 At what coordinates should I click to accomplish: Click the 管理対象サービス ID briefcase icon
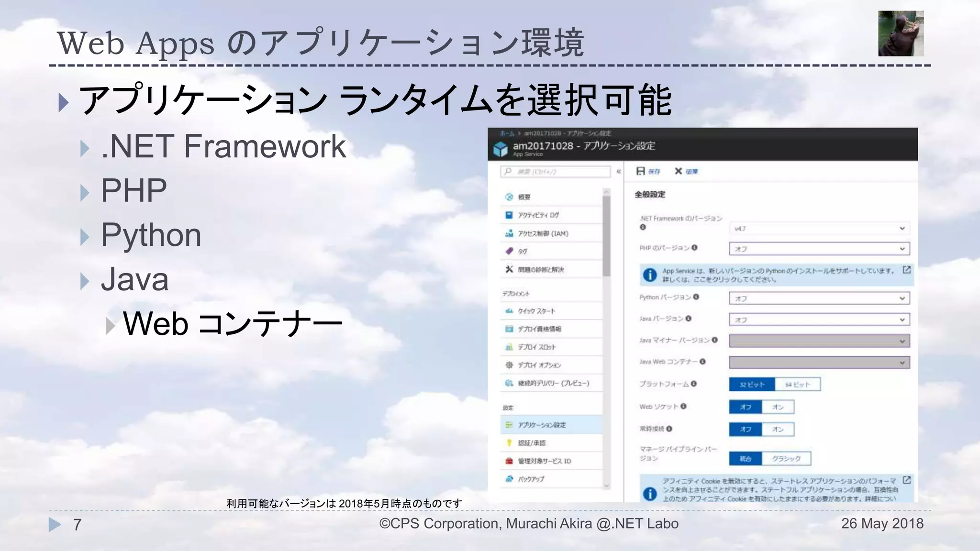[509, 461]
